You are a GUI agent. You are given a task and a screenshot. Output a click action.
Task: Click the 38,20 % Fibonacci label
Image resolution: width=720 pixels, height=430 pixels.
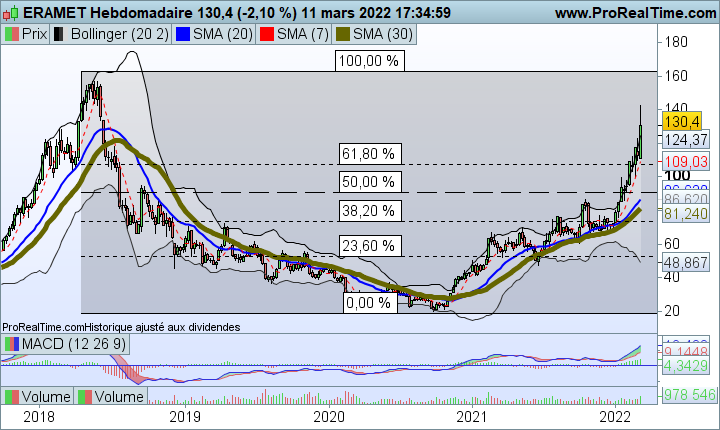(x=369, y=211)
